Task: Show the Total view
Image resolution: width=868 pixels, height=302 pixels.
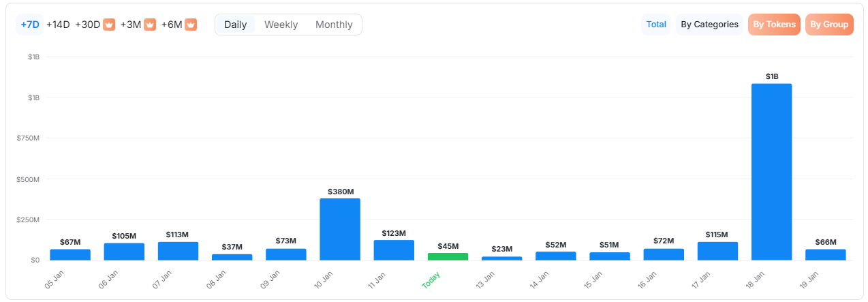Action: coord(656,25)
